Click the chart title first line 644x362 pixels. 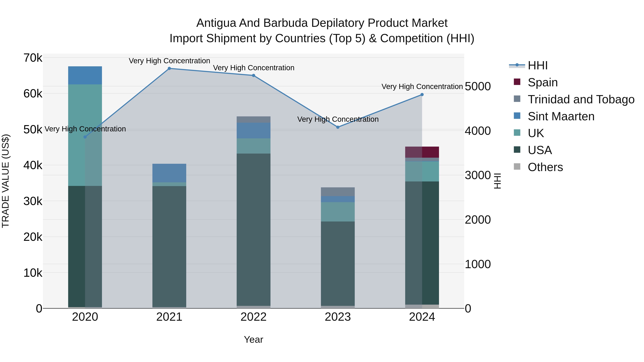tap(322, 23)
